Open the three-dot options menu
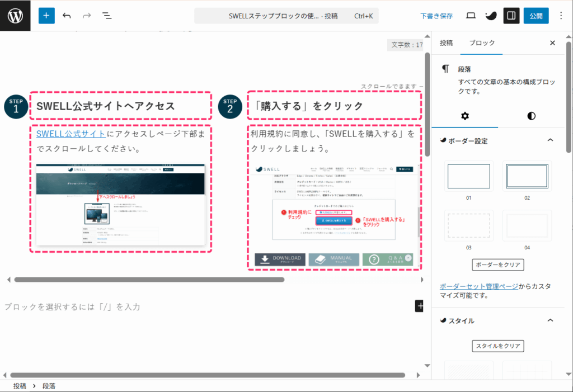 (x=561, y=16)
